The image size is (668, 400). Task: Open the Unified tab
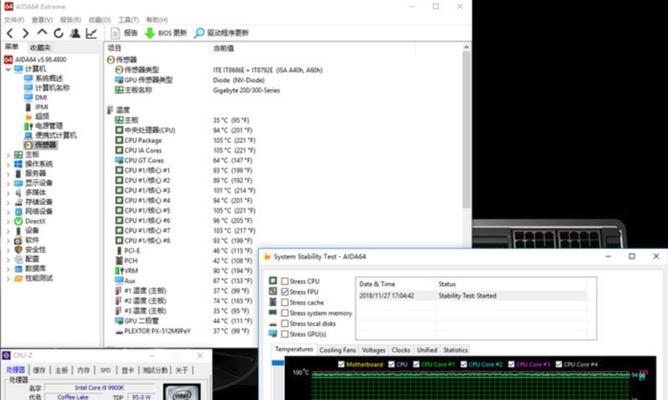click(427, 350)
